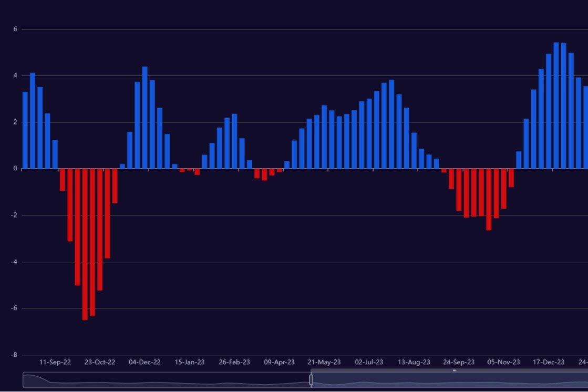Select the lowest red bar near -6.5
The image size is (588, 392).
pyautogui.click(x=85, y=244)
